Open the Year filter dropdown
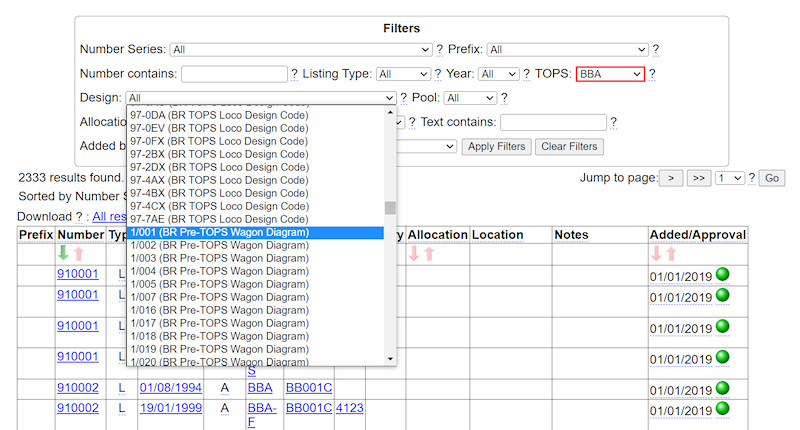The height and width of the screenshot is (430, 800). point(499,74)
